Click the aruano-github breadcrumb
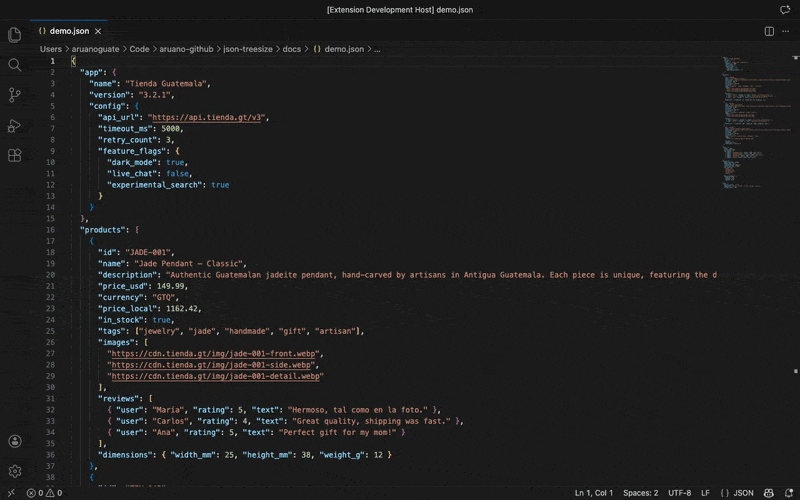The width and height of the screenshot is (800, 500). click(x=186, y=49)
